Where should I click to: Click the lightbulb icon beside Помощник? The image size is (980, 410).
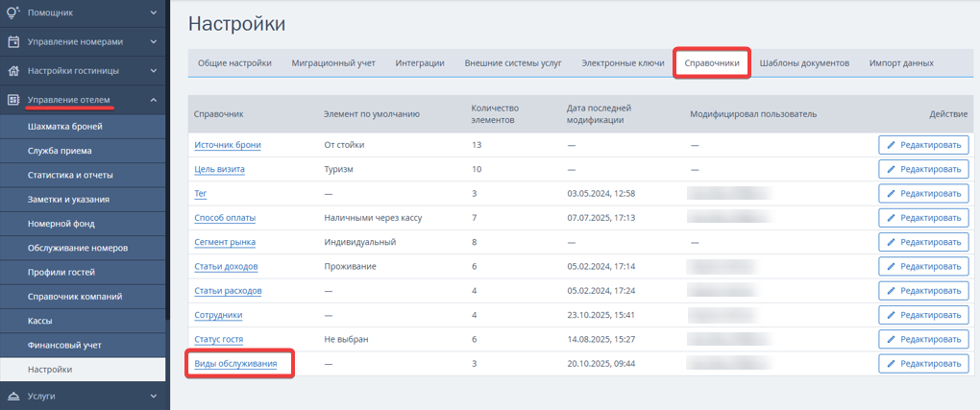tap(13, 12)
